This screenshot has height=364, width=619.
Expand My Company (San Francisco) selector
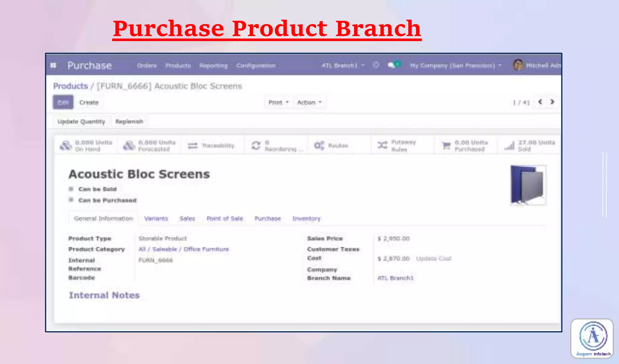[455, 65]
